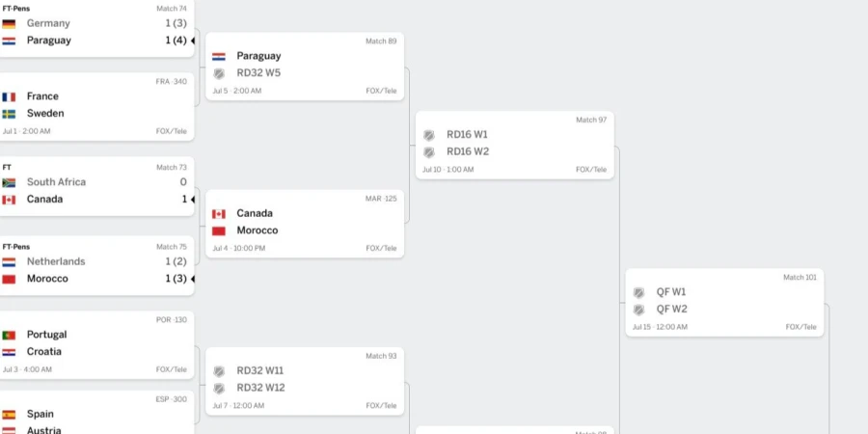Click the Canada flag in the Canada-Morocco card
This screenshot has width=868, height=434.
(x=219, y=214)
